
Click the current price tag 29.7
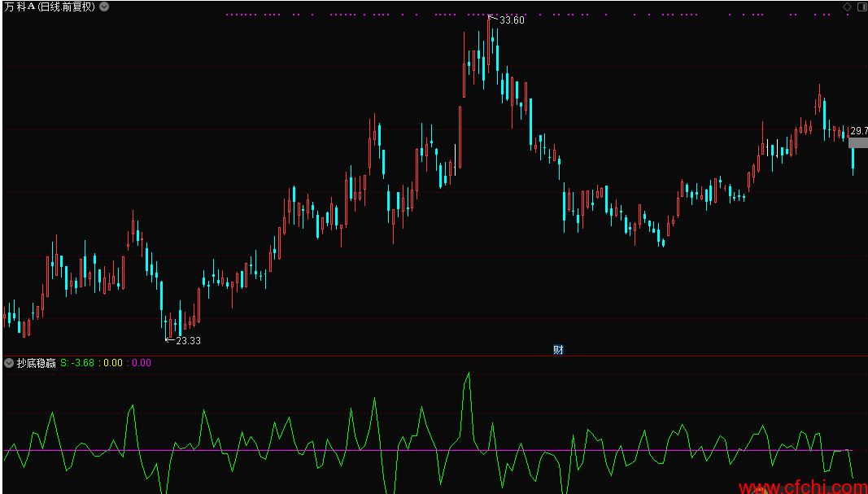(x=858, y=131)
